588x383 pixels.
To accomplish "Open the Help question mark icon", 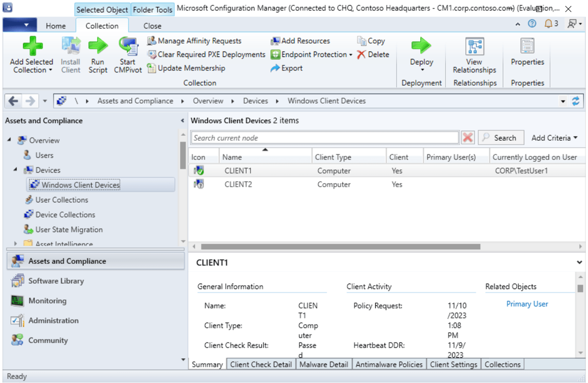I will pyautogui.click(x=532, y=24).
